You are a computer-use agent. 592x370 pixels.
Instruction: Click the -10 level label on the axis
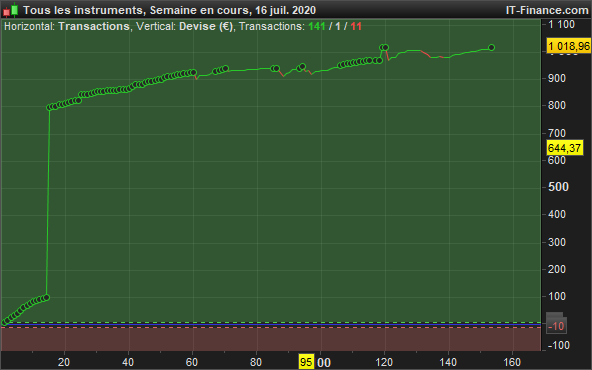point(556,325)
